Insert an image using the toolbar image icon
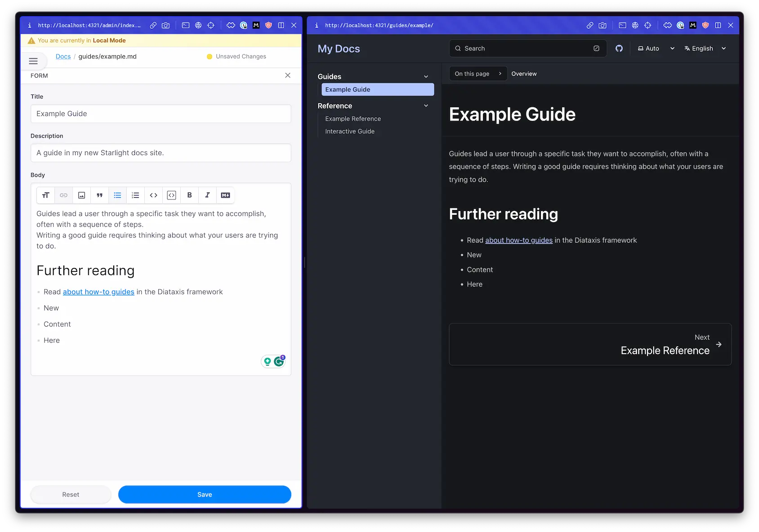The width and height of the screenshot is (759, 532). pyautogui.click(x=81, y=195)
